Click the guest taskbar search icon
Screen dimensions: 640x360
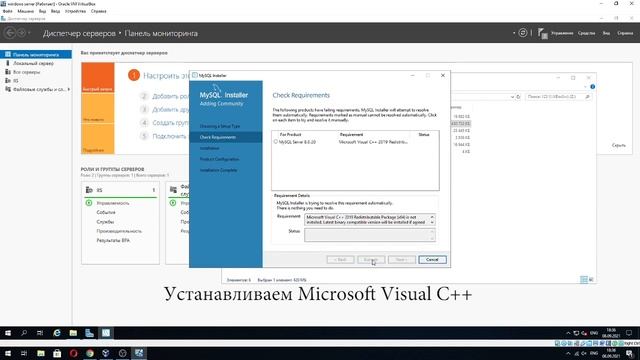point(24,333)
